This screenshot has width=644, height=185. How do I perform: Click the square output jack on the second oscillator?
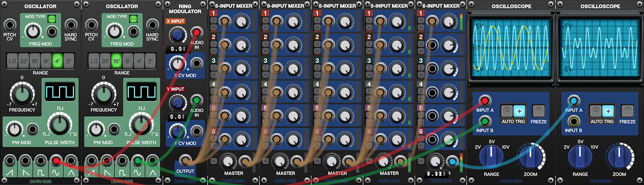click(122, 161)
